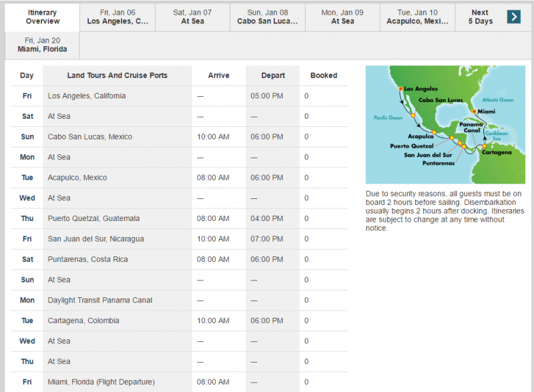The width and height of the screenshot is (534, 392).
Task: Select Puntarenas, Costa Rica port row
Action: point(87,259)
